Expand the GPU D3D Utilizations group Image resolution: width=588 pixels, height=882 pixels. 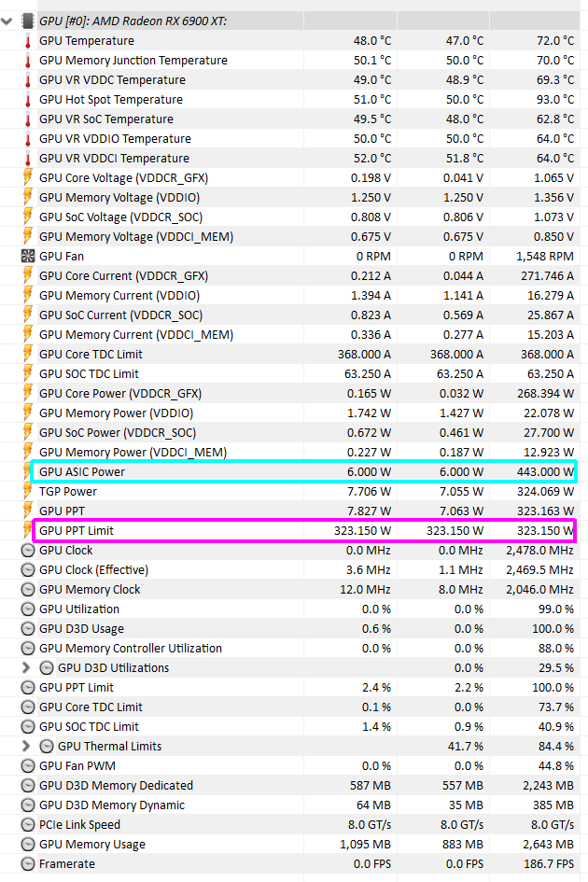tap(26, 667)
